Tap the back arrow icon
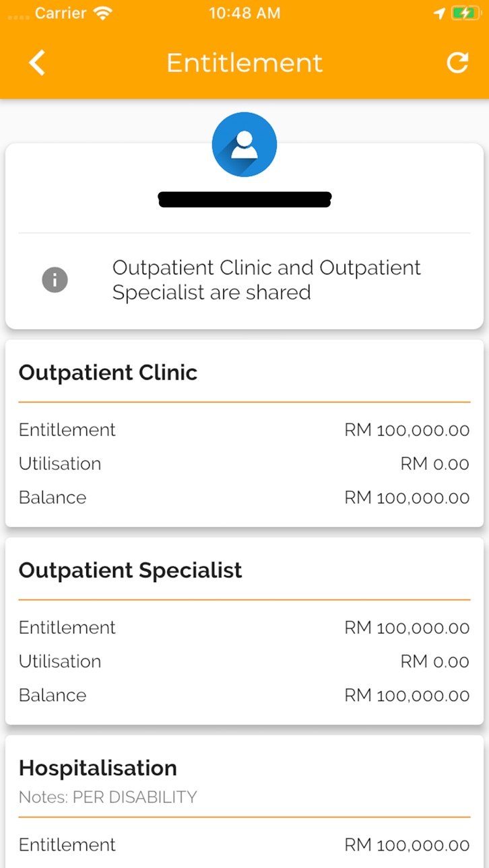Screen dimensions: 489x868 click(37, 63)
